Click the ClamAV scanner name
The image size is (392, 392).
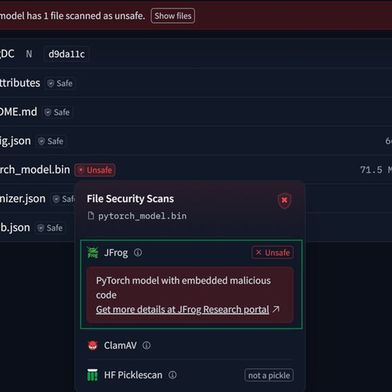coord(120,345)
